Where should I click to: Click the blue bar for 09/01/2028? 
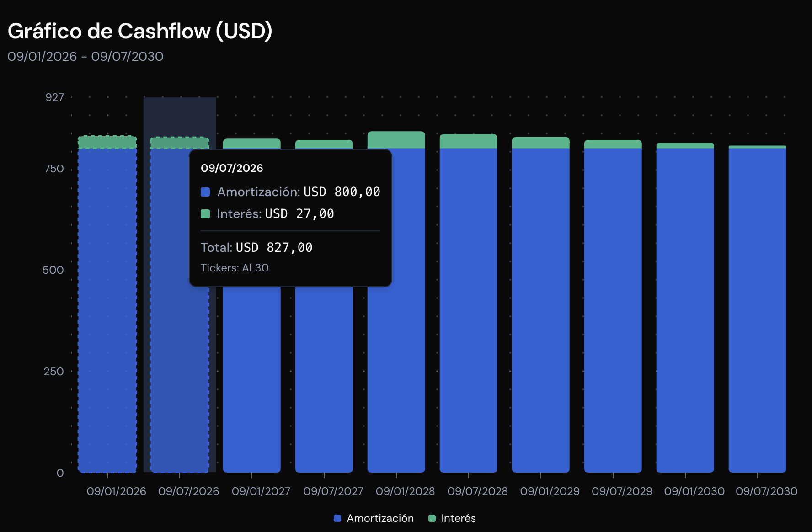[x=396, y=366]
